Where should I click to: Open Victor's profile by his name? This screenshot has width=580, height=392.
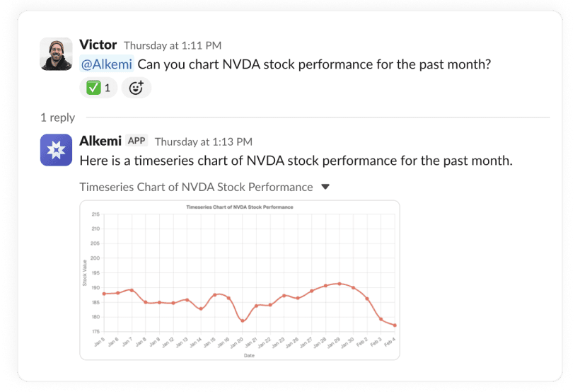pos(98,45)
